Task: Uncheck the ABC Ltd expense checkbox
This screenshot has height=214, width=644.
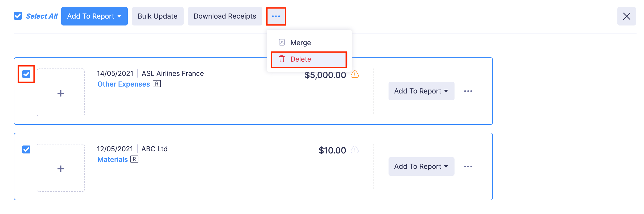Action: click(26, 149)
